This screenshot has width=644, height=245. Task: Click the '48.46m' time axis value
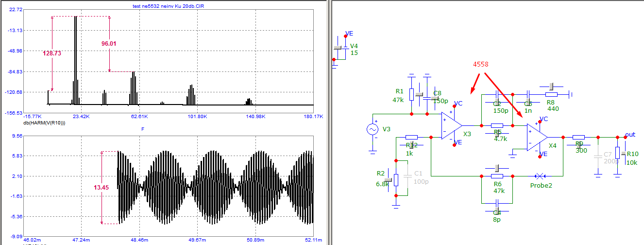point(139,240)
